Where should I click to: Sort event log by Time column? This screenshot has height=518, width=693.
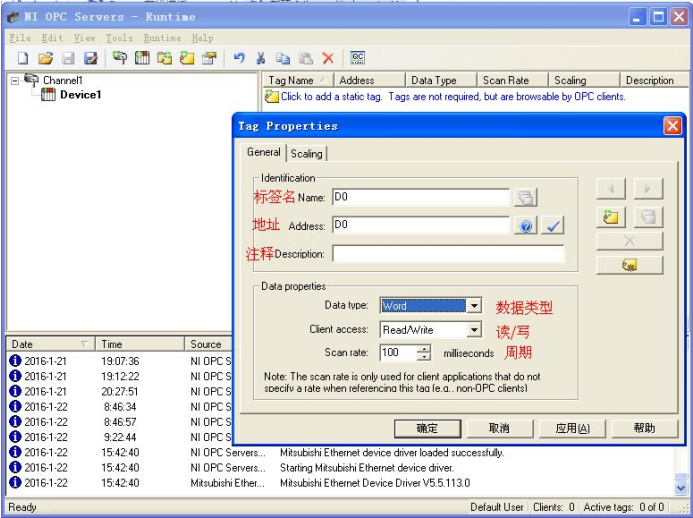(140, 344)
